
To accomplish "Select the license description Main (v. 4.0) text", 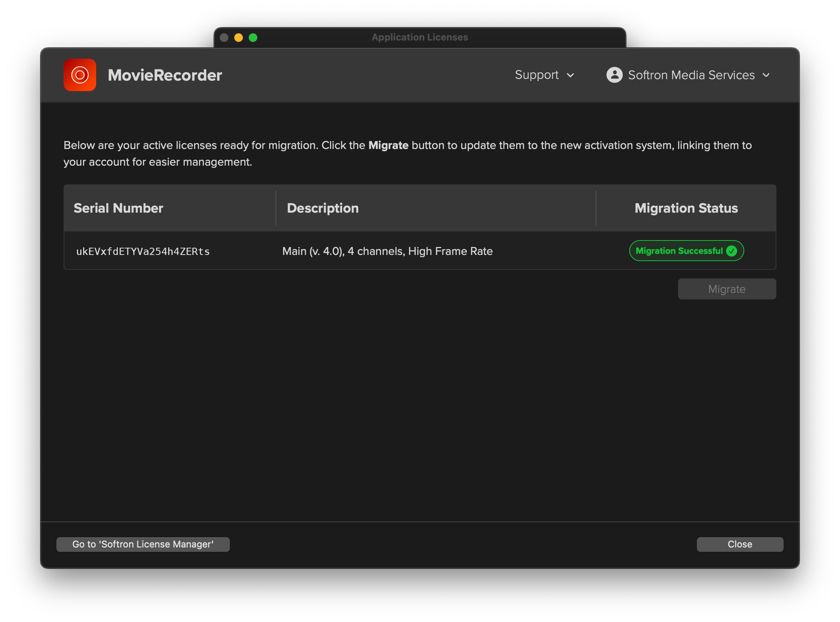I will tap(387, 251).
